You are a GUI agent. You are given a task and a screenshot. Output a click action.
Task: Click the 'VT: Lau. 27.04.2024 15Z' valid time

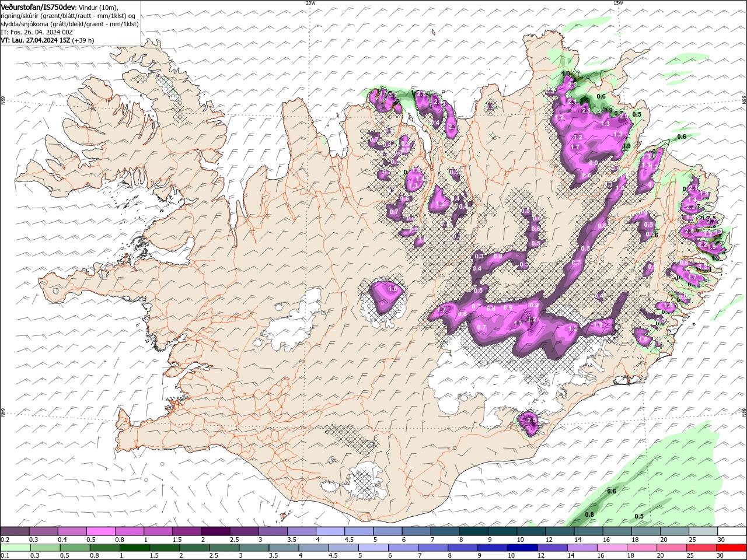[x=36, y=40]
